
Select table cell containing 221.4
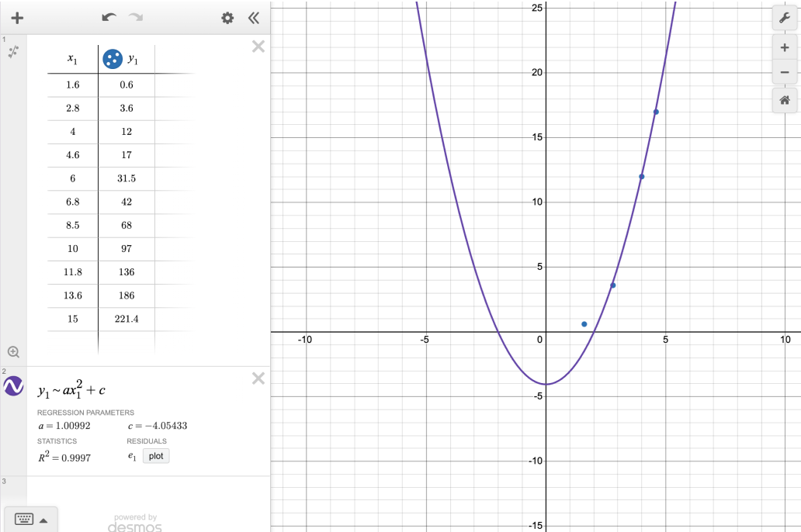(x=127, y=319)
